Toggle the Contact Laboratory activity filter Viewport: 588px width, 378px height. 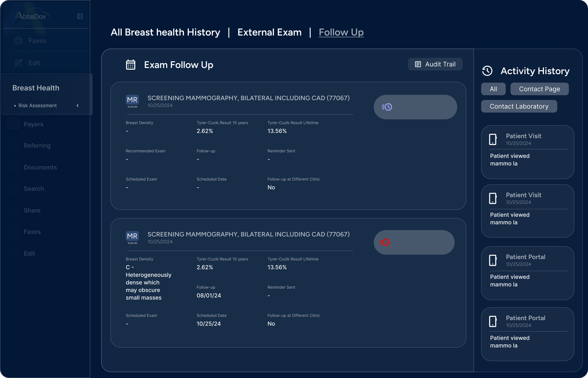point(519,106)
